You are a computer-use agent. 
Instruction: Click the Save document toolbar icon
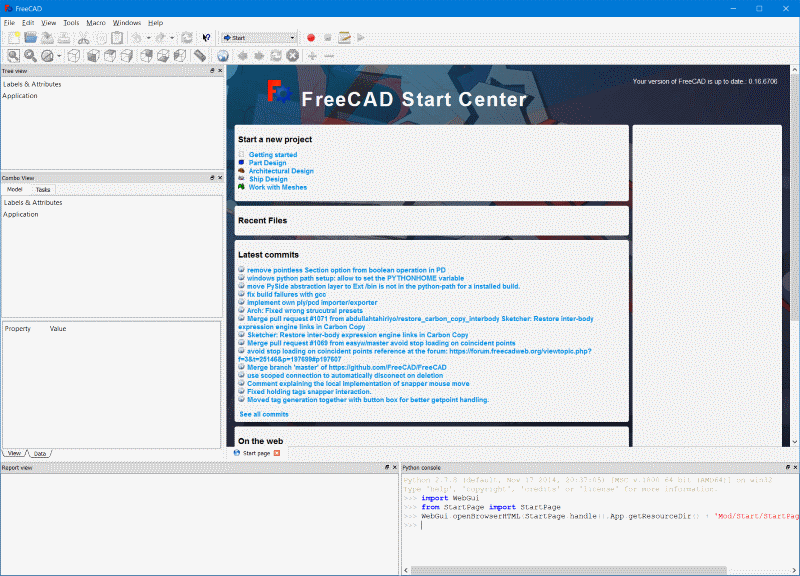[47, 38]
